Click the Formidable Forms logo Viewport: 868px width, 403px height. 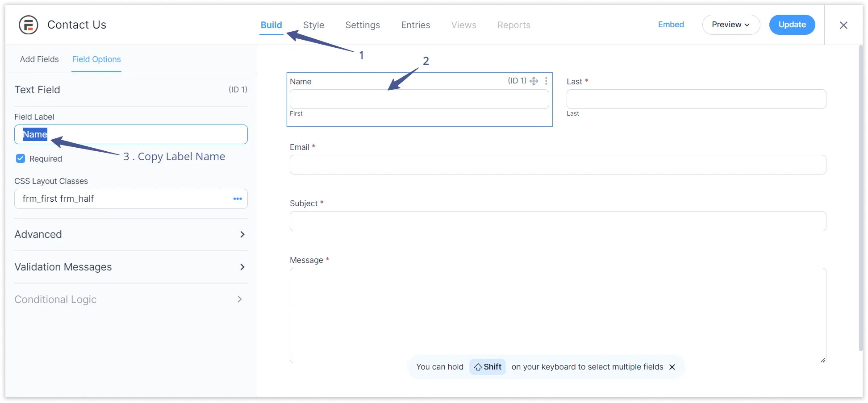click(x=28, y=25)
